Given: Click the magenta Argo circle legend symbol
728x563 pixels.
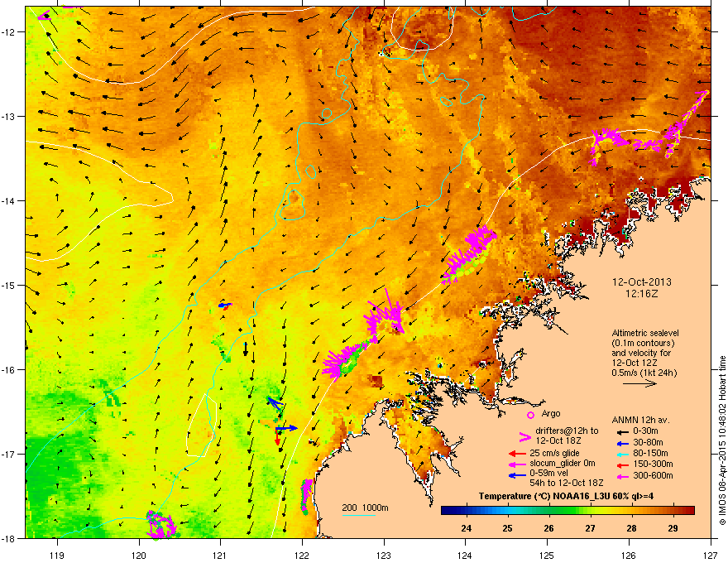Looking at the screenshot, I should pos(530,415).
